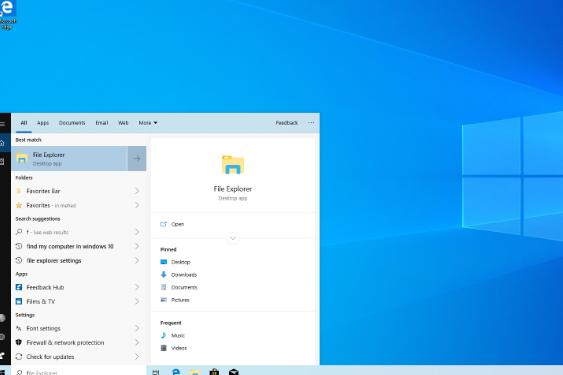This screenshot has height=375, width=563.
Task: Expand the Font settings chevron
Action: pyautogui.click(x=137, y=328)
